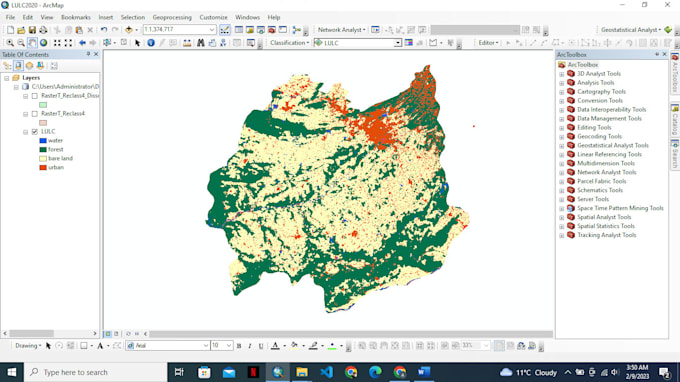Open the Editor toolbar icon
This screenshot has width=680, height=382.
click(225, 30)
